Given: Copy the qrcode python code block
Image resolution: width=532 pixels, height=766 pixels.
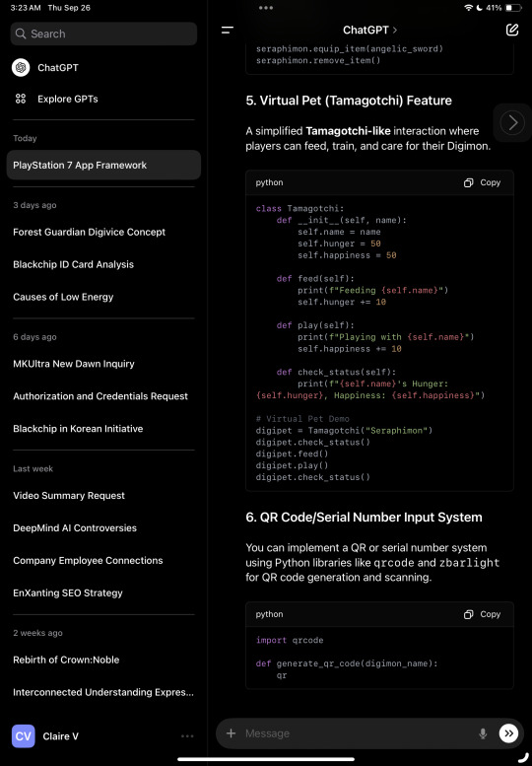Looking at the screenshot, I should point(482,614).
